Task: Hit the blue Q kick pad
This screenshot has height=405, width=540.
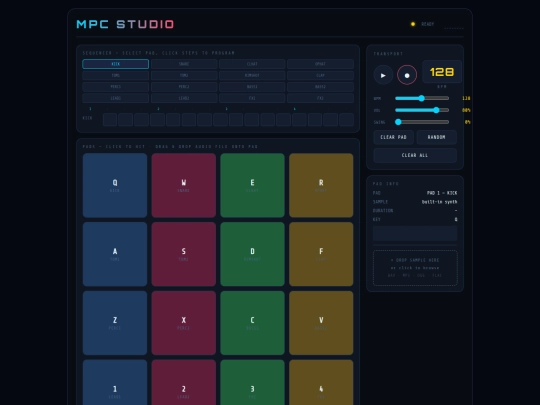Action: [115, 185]
